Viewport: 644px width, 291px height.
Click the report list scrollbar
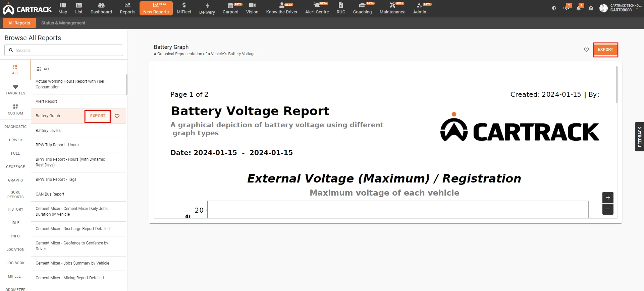(x=126, y=84)
